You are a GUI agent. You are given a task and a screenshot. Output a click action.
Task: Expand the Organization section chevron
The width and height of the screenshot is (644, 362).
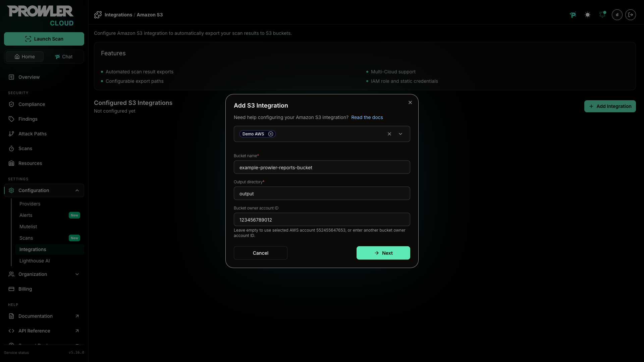click(77, 274)
